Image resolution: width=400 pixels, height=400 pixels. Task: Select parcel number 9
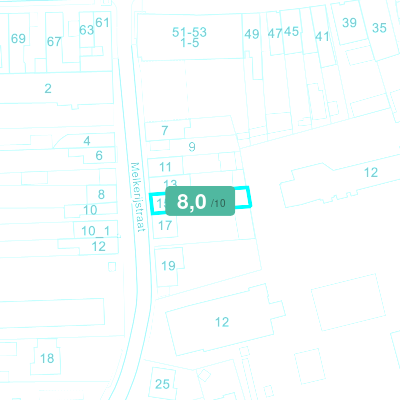(192, 147)
